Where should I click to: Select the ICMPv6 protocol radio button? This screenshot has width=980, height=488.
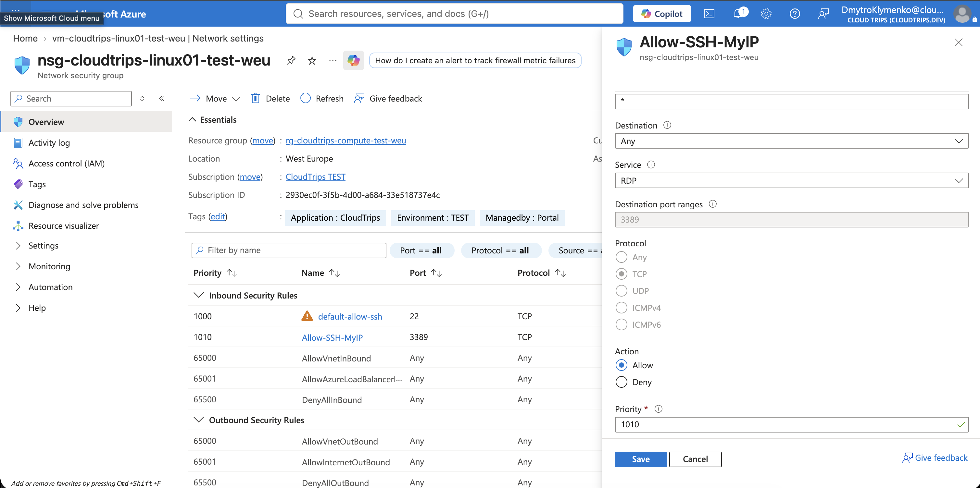621,324
